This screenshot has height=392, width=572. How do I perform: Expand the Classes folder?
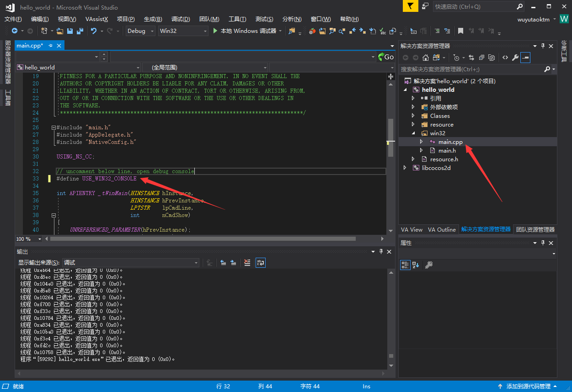tap(413, 116)
